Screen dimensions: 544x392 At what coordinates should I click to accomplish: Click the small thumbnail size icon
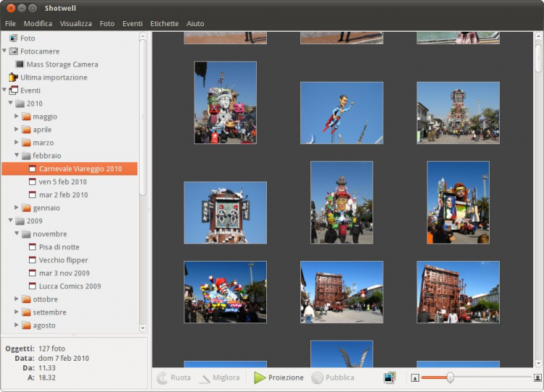(415, 378)
